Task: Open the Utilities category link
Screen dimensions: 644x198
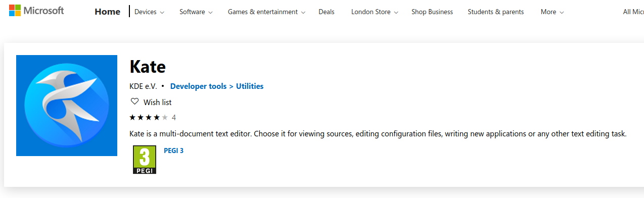Action: [x=250, y=86]
